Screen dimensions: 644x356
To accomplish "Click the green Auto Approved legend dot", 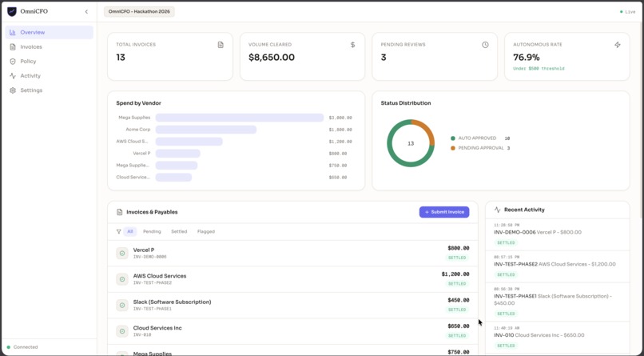I will click(453, 138).
